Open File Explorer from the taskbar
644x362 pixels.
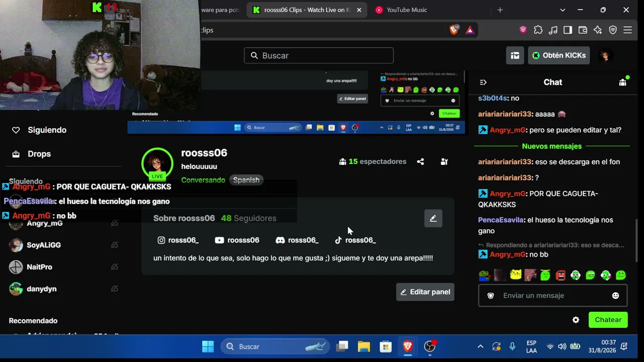[364, 346]
